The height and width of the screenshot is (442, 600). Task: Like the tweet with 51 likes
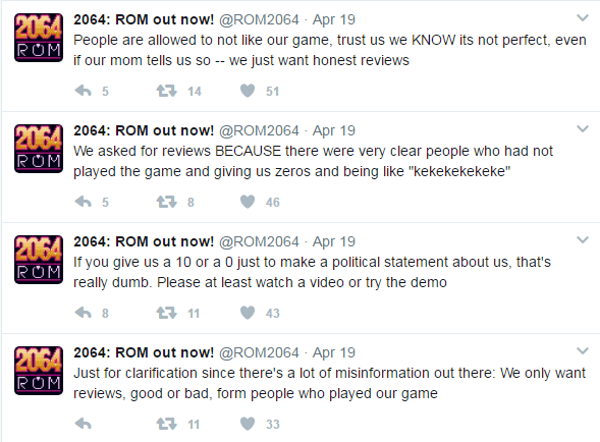point(248,91)
